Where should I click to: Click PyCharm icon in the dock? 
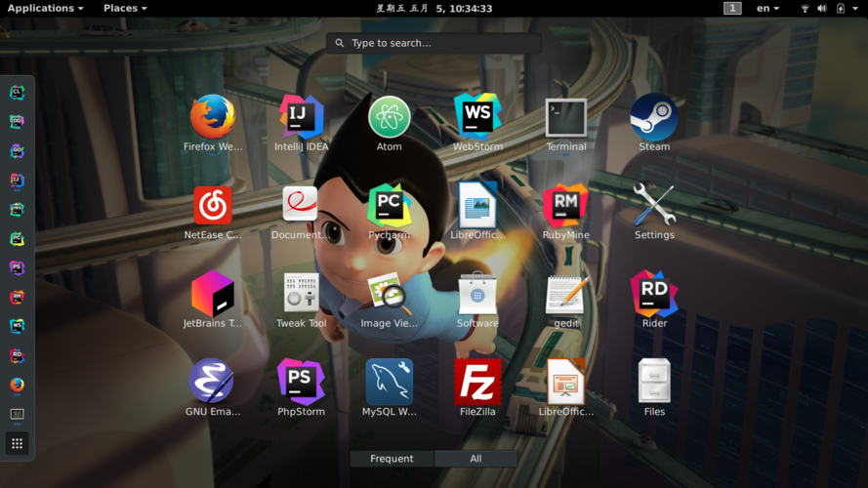[x=18, y=239]
